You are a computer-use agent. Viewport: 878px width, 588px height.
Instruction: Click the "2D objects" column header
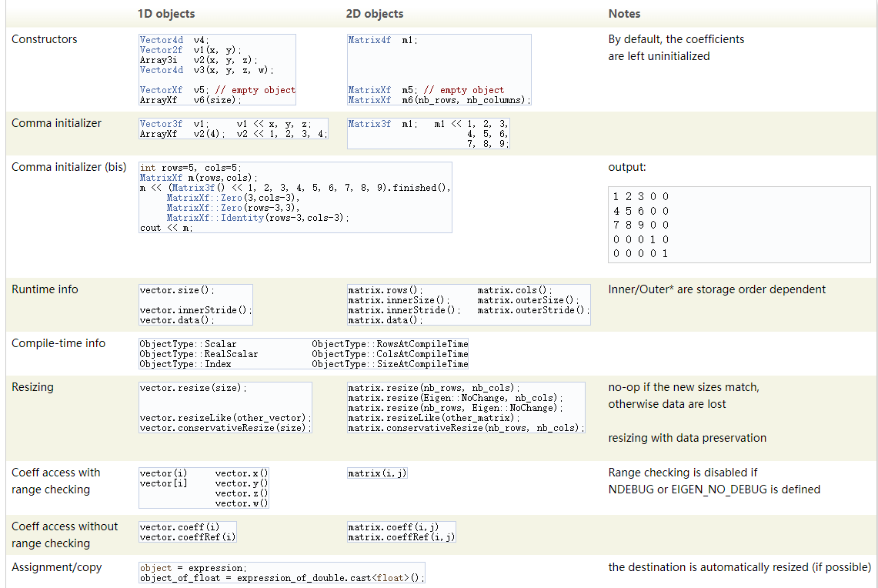click(x=375, y=14)
